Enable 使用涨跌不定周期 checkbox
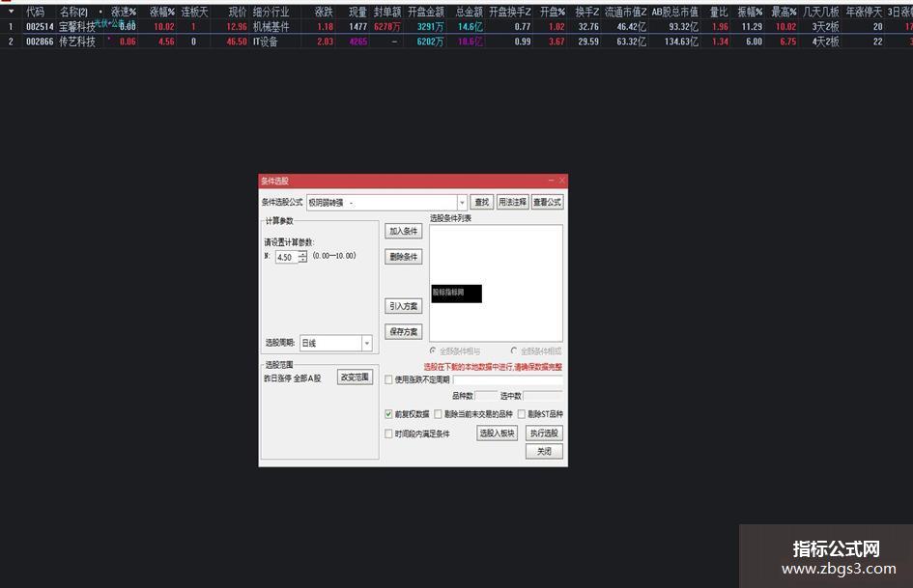 pos(388,379)
